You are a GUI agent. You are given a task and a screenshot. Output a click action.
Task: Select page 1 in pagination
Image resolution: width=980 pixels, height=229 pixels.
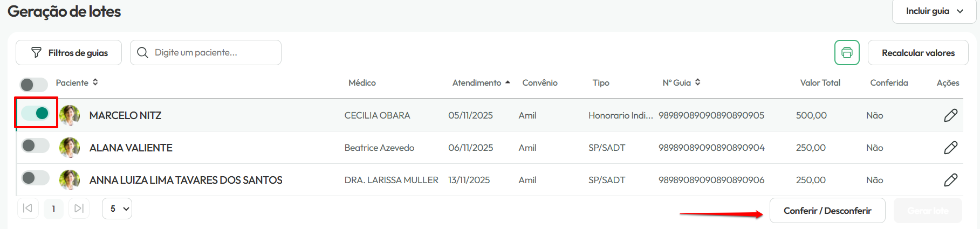click(53, 209)
